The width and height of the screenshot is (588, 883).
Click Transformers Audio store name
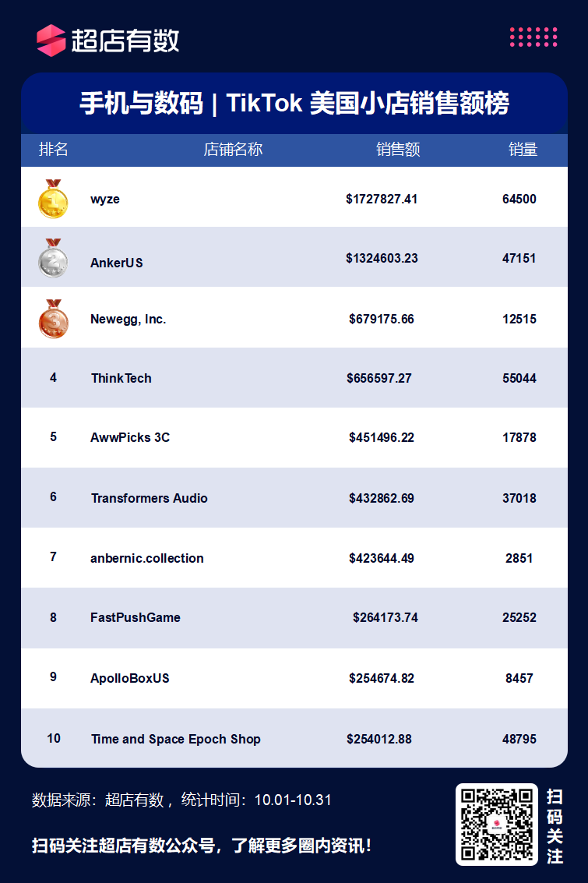point(149,498)
